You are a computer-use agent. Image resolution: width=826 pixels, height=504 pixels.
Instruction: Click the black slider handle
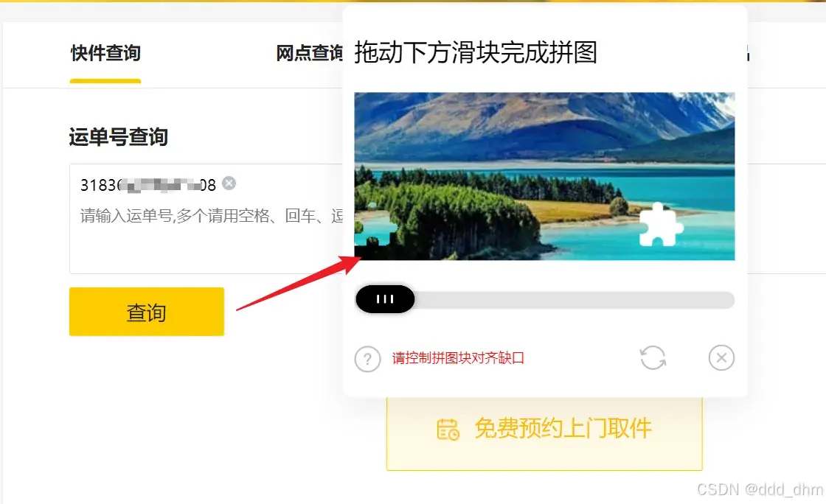click(x=385, y=299)
